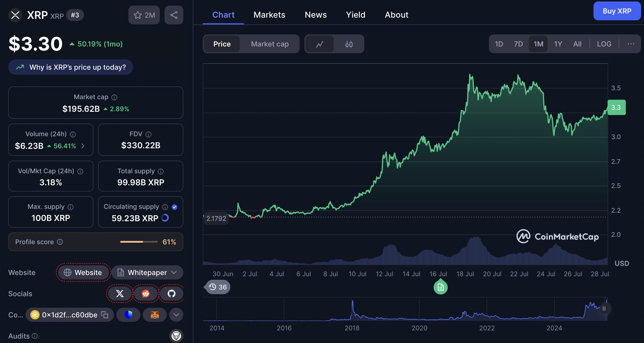Viewport: 644px width, 343px height.
Task: Set chart range to 1Y
Action: [558, 44]
